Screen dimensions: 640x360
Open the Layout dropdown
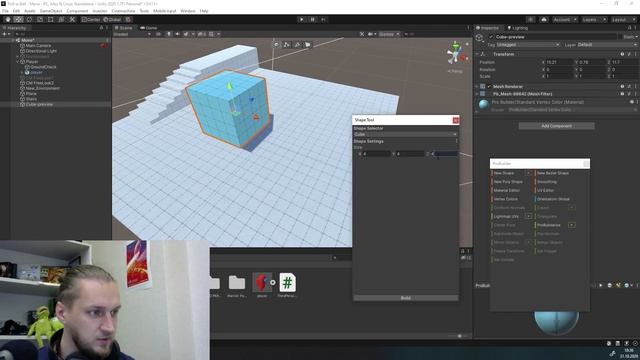tap(623, 20)
